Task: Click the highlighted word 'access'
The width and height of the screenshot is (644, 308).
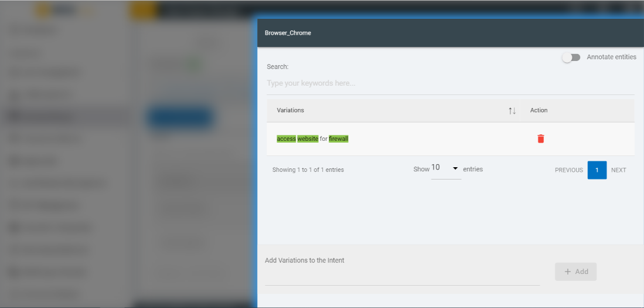Action: click(287, 139)
